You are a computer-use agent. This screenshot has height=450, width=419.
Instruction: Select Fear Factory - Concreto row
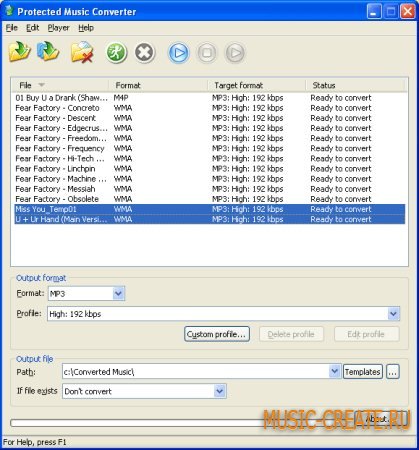210,108
